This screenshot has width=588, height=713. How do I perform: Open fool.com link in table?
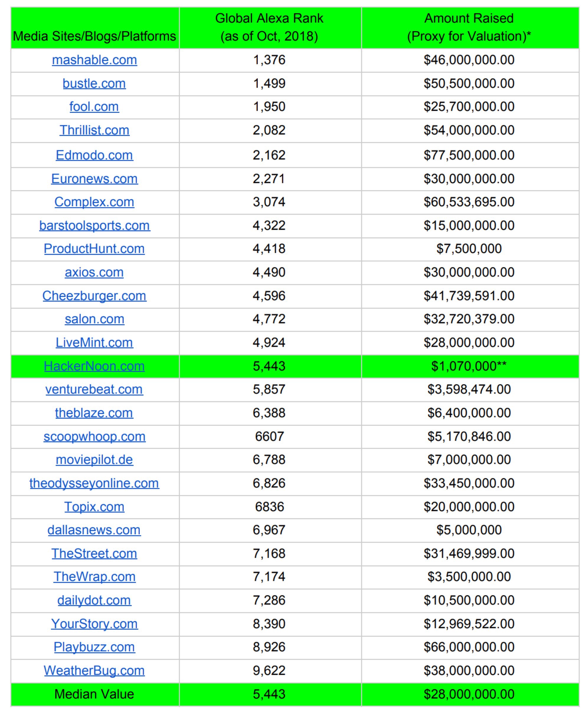94,107
